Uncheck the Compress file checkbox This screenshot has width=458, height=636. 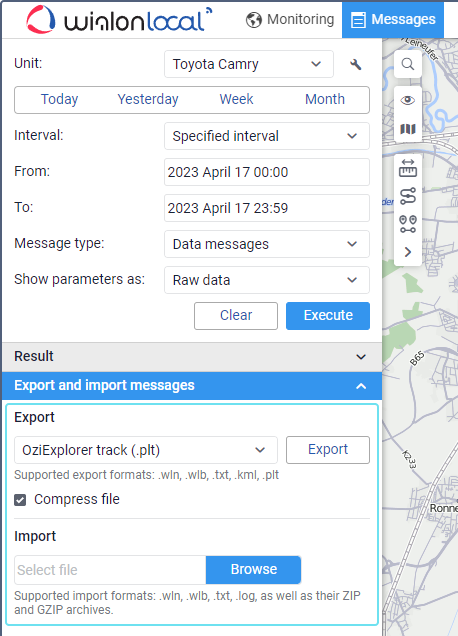pos(20,500)
